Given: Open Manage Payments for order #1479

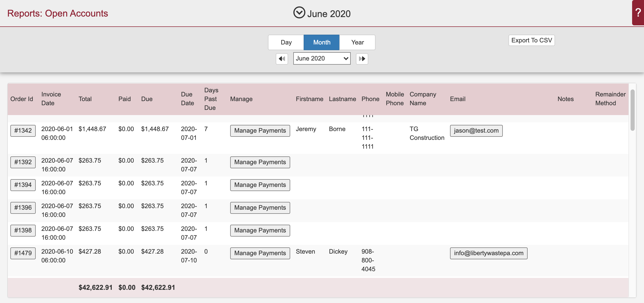Looking at the screenshot, I should 260,253.
